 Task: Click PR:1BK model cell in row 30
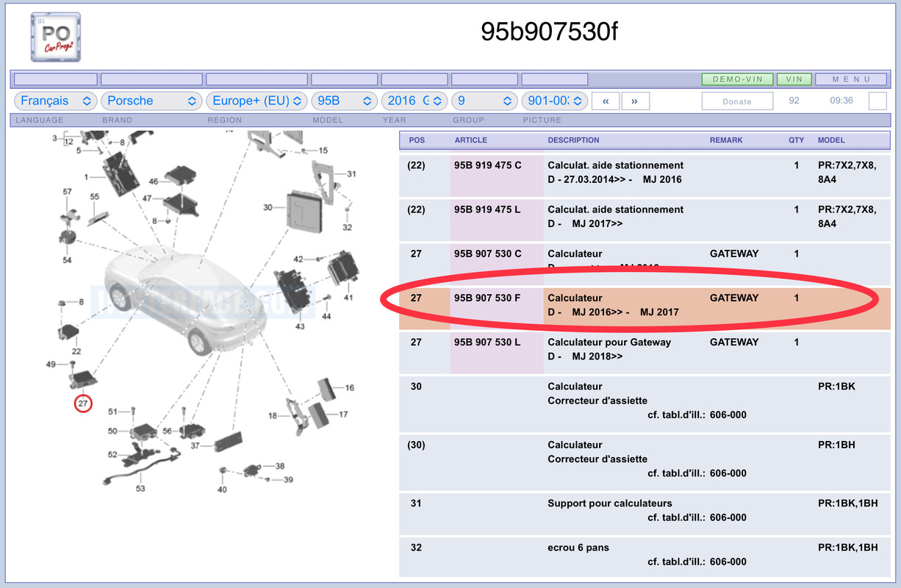click(836, 386)
